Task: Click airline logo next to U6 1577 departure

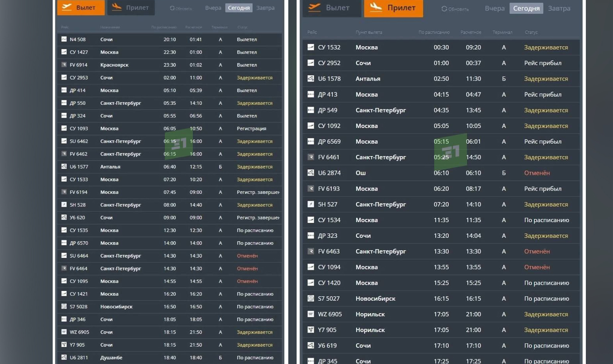Action: tap(64, 167)
